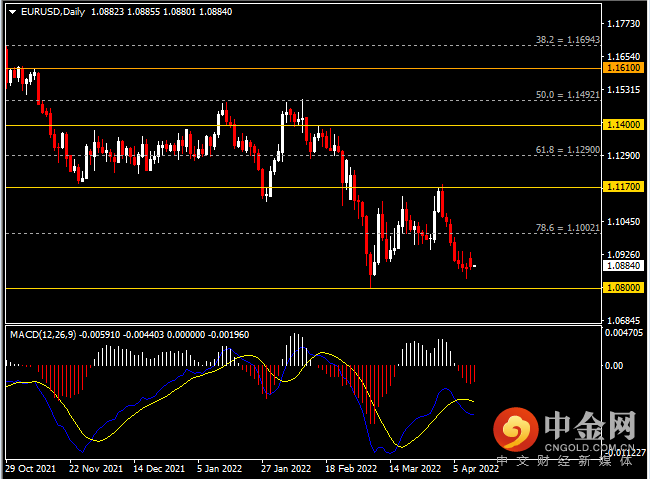Click the MACD zero level 0.00 label
This screenshot has width=650, height=479.
pos(614,365)
